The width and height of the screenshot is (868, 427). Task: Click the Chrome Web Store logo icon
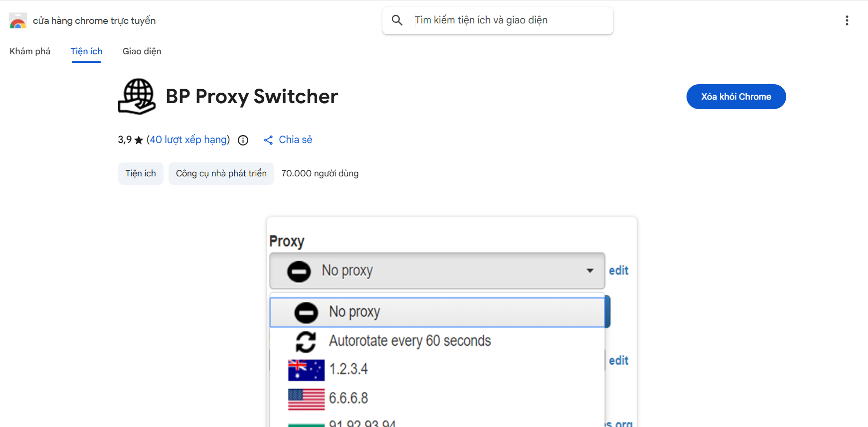tap(18, 21)
